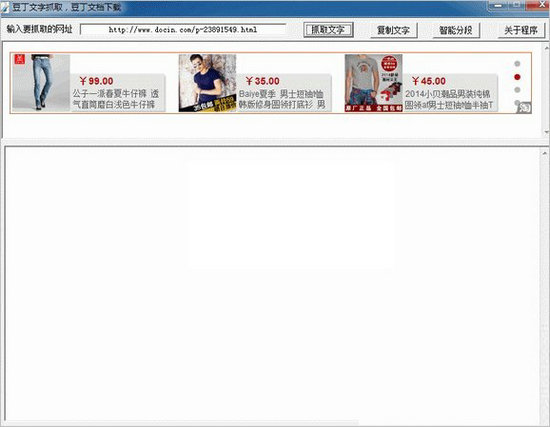Image resolution: width=550 pixels, height=427 pixels.
Task: Select the active red carousel dot
Action: point(517,77)
